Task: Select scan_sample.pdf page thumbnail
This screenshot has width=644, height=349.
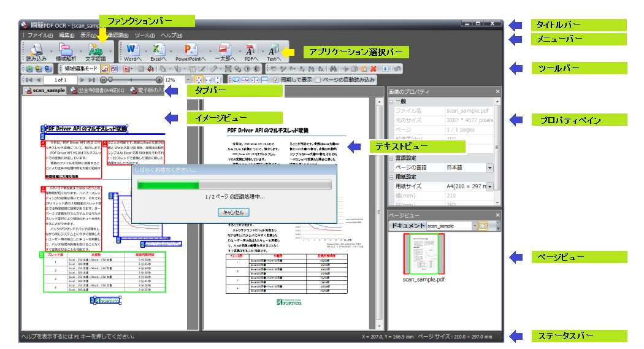Action: point(424,254)
